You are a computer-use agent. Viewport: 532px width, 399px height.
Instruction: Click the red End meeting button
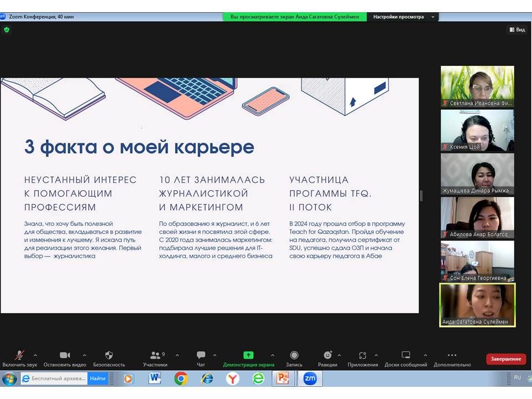coord(505,359)
